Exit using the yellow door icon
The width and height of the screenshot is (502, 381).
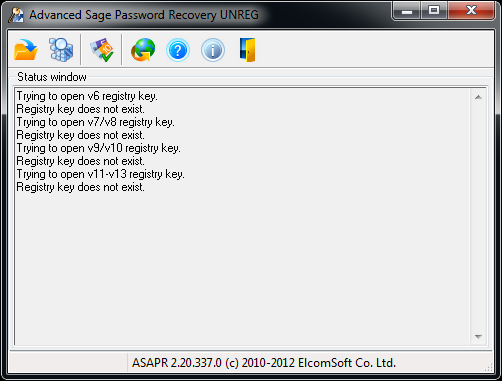(x=248, y=50)
